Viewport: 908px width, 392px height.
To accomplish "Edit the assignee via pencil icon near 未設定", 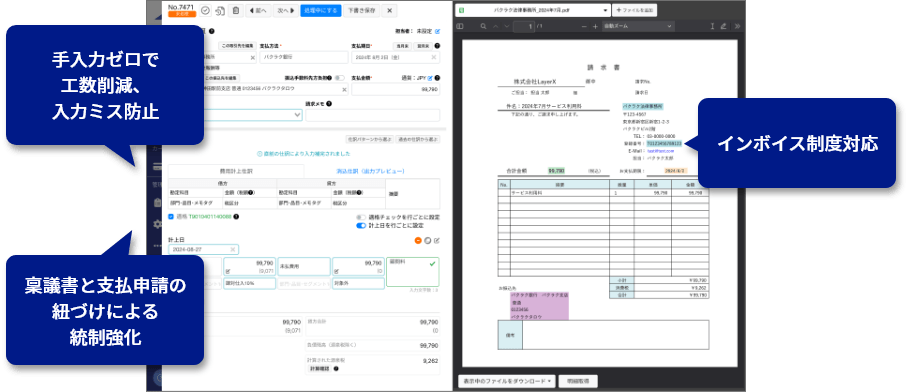I will [x=437, y=31].
